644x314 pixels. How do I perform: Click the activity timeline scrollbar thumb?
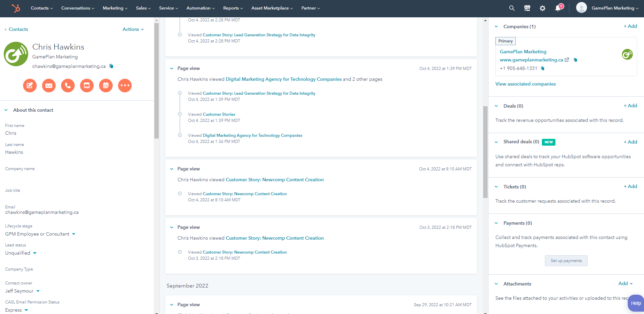[x=485, y=152]
